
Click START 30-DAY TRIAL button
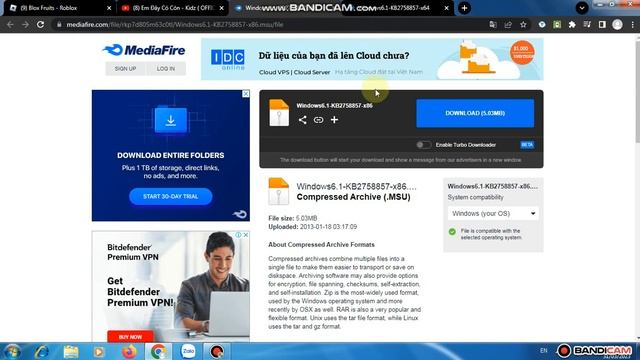[x=171, y=196]
